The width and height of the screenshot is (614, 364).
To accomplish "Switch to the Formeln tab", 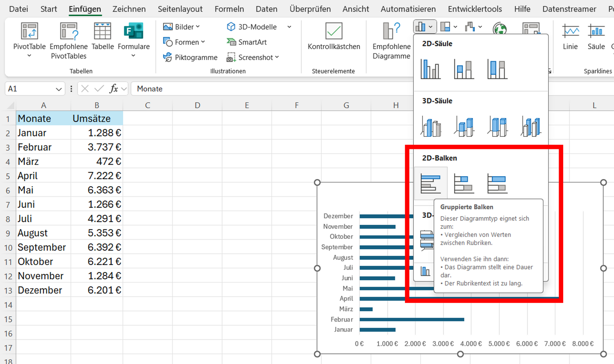I will [229, 9].
